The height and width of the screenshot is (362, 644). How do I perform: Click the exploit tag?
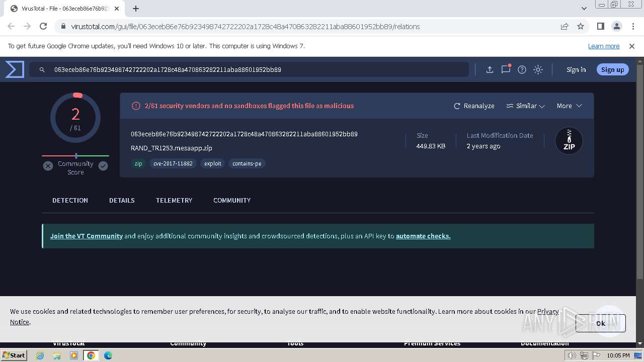pyautogui.click(x=213, y=163)
